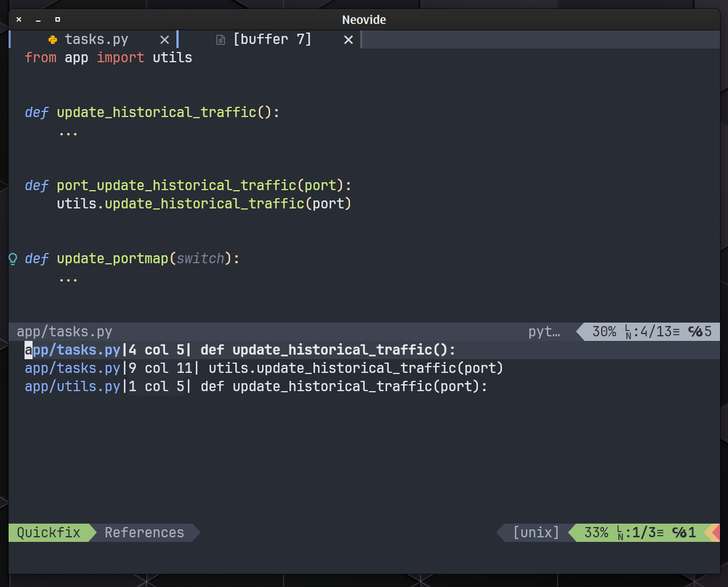This screenshot has width=728, height=587.
Task: Click the Neovide window title
Action: pos(364,19)
